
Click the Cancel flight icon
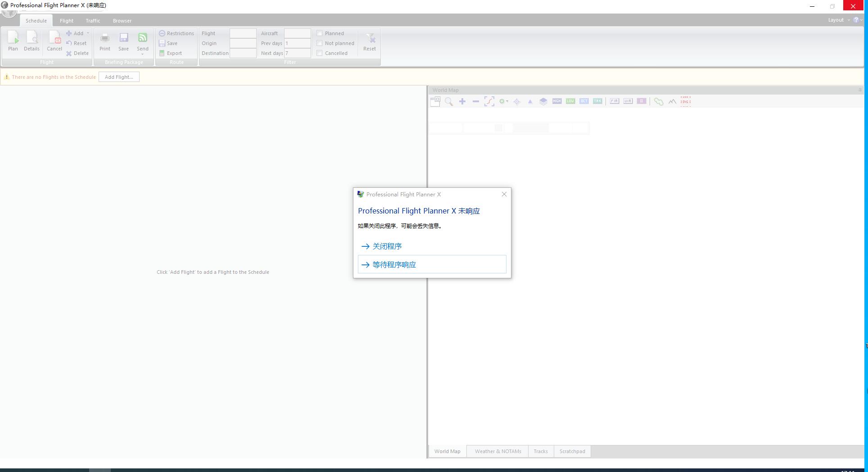pos(54,41)
